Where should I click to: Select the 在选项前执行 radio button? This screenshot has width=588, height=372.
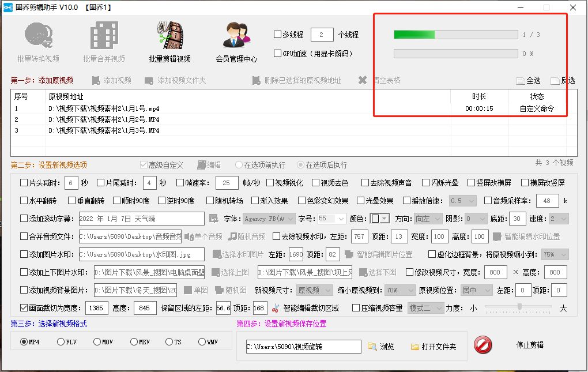239,165
